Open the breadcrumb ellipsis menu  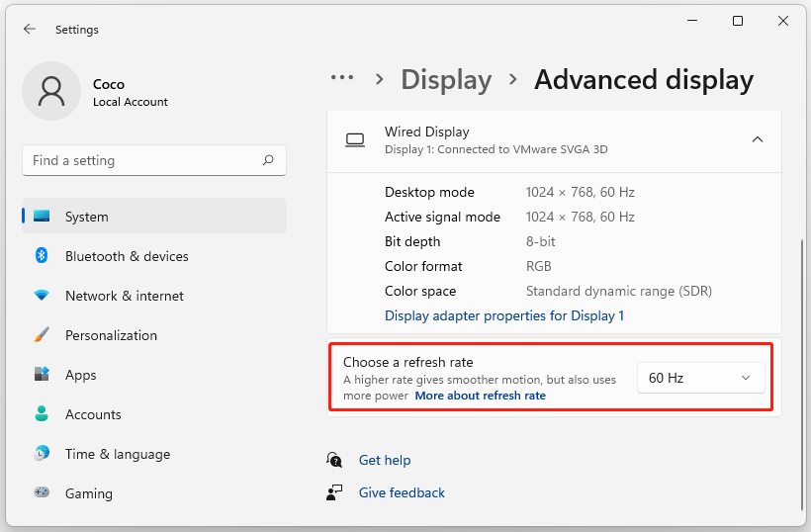tap(342, 79)
